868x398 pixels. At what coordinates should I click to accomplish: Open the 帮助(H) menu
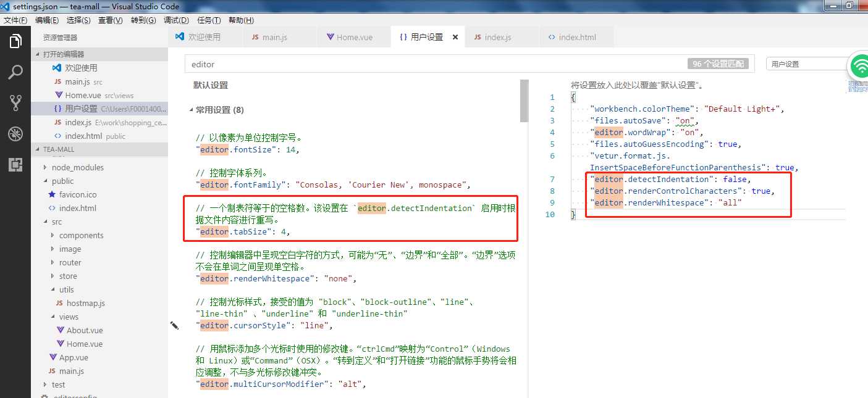[x=241, y=20]
